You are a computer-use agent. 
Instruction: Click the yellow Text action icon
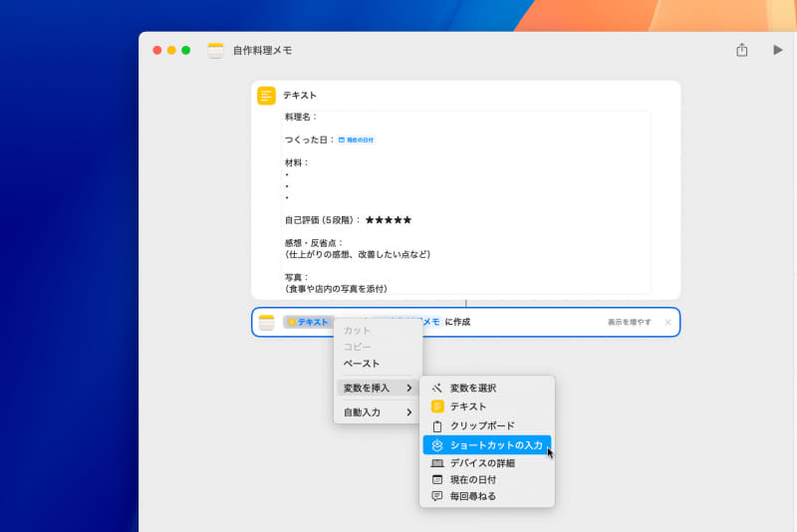(266, 96)
